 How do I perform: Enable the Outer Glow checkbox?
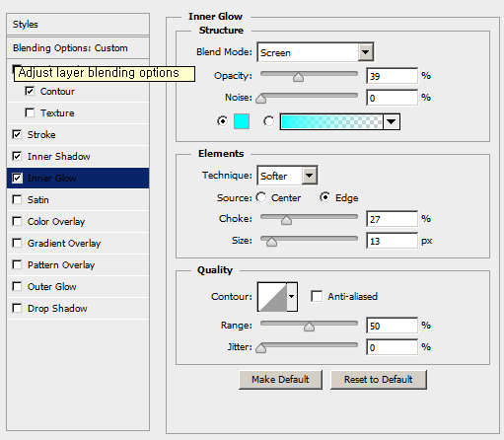(x=17, y=286)
